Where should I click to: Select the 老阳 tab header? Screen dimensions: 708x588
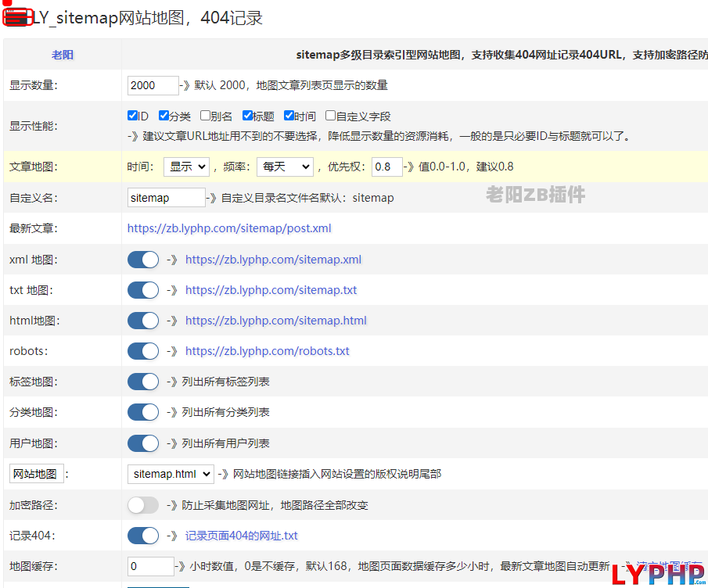(63, 55)
